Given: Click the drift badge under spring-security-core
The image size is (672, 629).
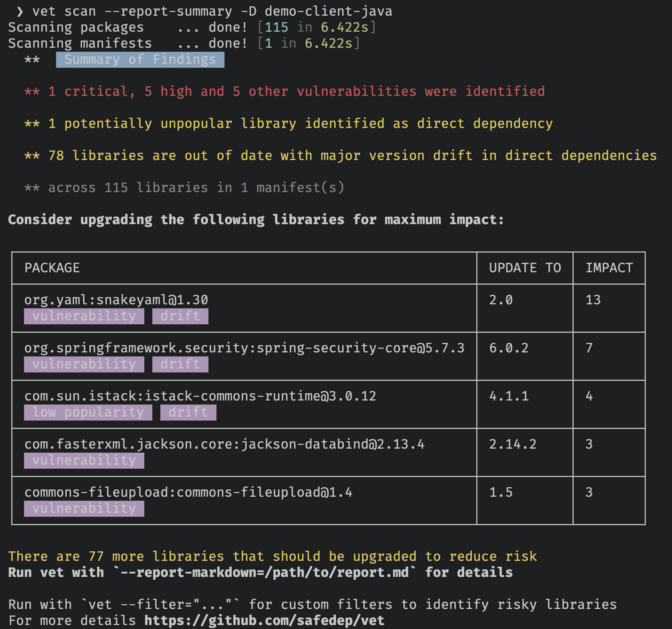Looking at the screenshot, I should click(180, 364).
